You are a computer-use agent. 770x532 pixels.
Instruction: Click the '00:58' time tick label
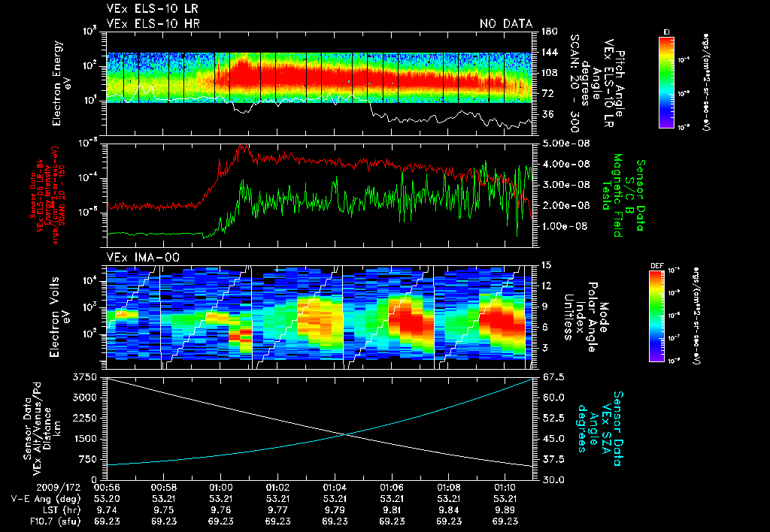pyautogui.click(x=163, y=488)
